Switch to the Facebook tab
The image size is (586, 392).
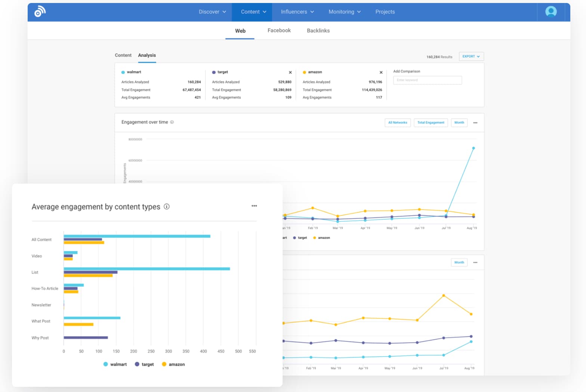[279, 31]
